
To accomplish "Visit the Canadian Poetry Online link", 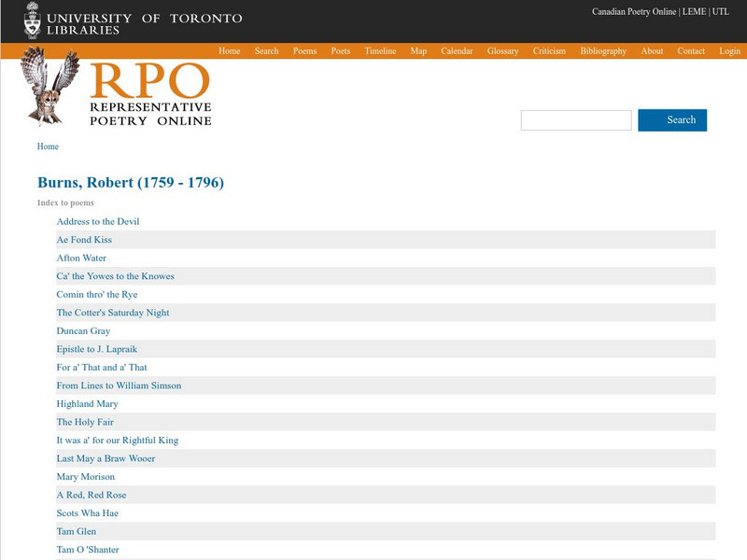I will point(634,11).
